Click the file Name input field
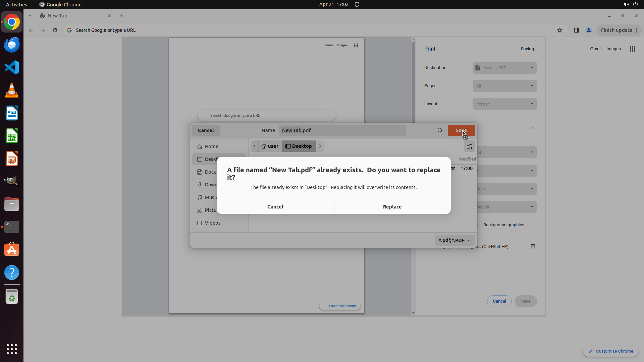 [x=342, y=130]
